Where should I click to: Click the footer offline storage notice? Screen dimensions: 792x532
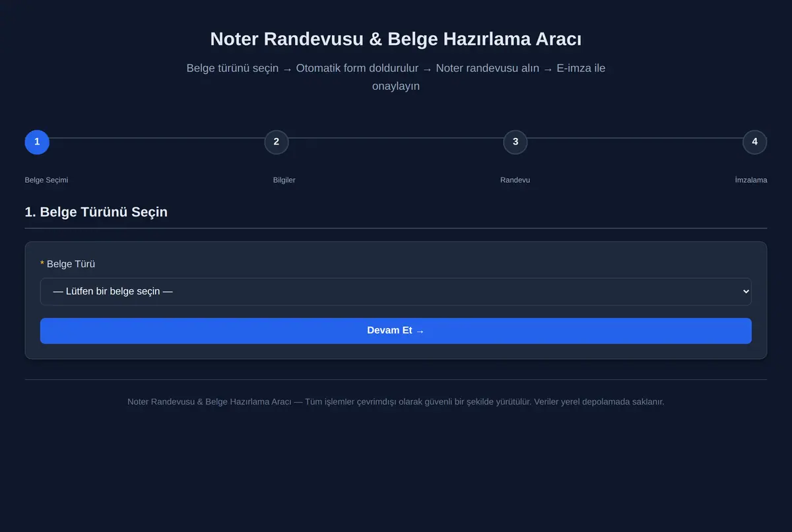pyautogui.click(x=395, y=401)
